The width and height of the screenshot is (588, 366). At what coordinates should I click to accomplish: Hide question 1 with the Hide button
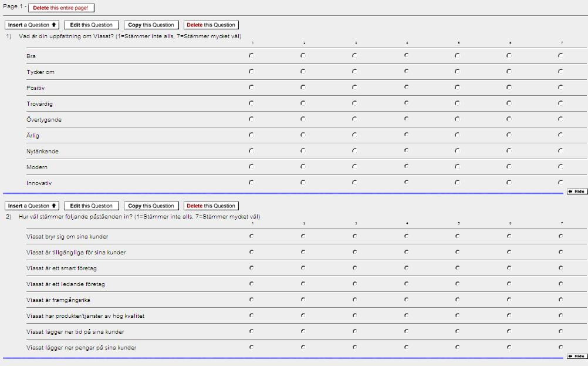tap(577, 192)
